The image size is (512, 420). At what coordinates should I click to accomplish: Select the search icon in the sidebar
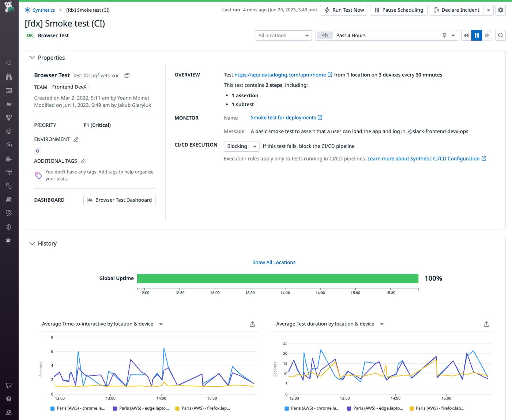click(9, 63)
